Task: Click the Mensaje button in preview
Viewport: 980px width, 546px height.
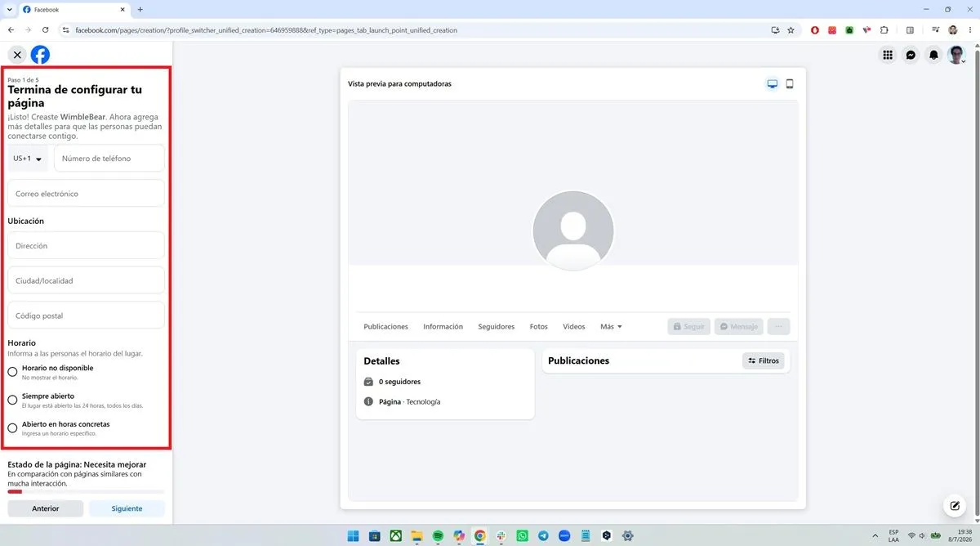Action: (738, 326)
